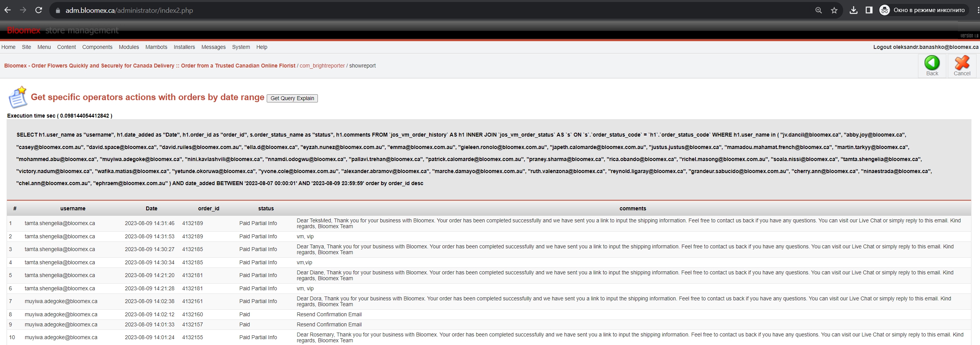The image size is (980, 345).
Task: Open the Menu menu item
Action: tap(44, 47)
